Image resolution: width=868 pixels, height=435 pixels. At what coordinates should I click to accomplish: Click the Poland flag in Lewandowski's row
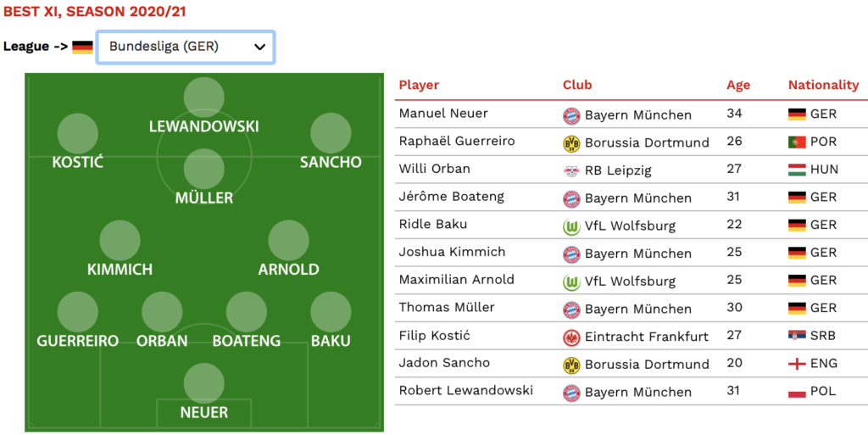point(797,392)
